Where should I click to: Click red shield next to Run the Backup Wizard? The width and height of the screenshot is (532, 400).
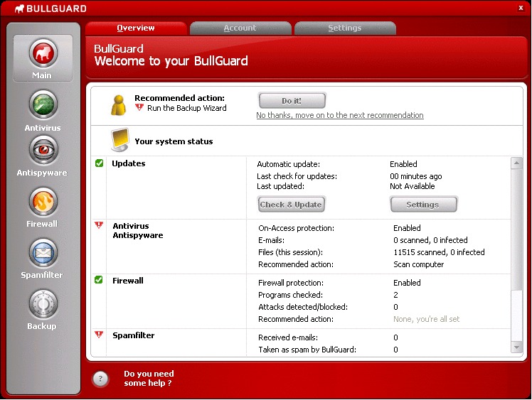click(x=139, y=107)
